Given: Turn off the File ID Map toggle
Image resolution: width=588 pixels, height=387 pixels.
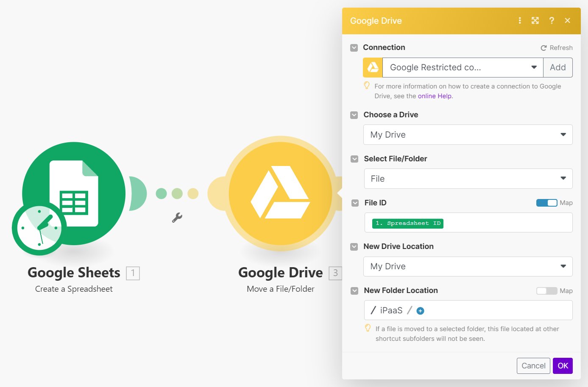Looking at the screenshot, I should click(546, 203).
